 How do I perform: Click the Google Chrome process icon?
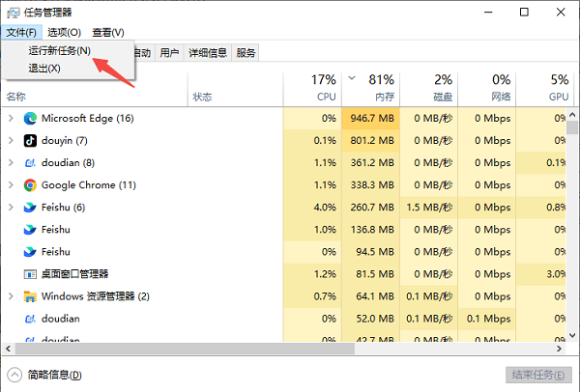coord(30,184)
